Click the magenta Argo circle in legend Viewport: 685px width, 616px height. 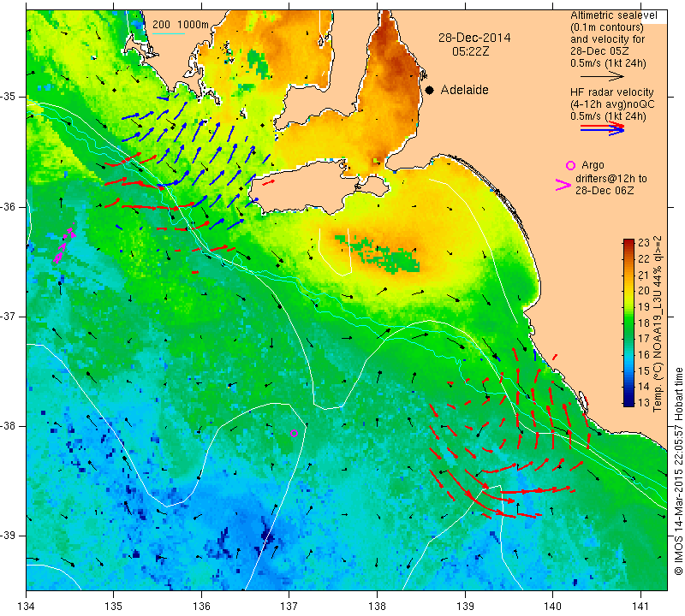pyautogui.click(x=570, y=165)
